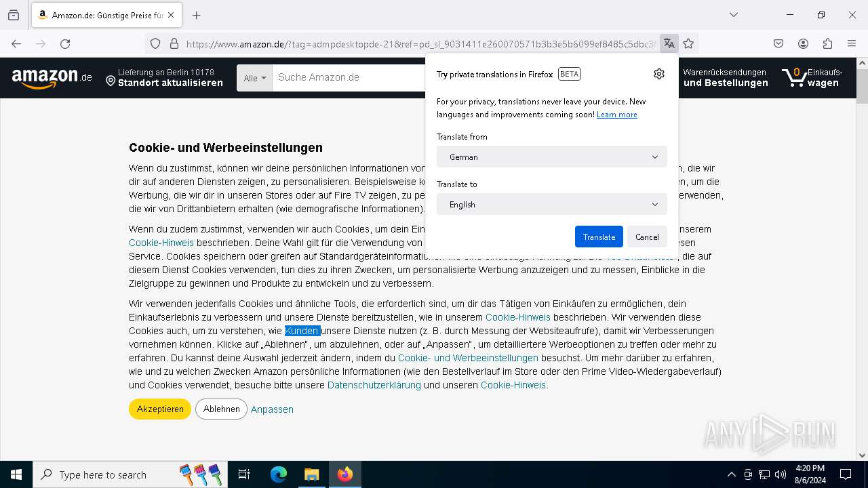This screenshot has height=488, width=868.
Task: Cancel the translation panel
Action: (x=647, y=237)
